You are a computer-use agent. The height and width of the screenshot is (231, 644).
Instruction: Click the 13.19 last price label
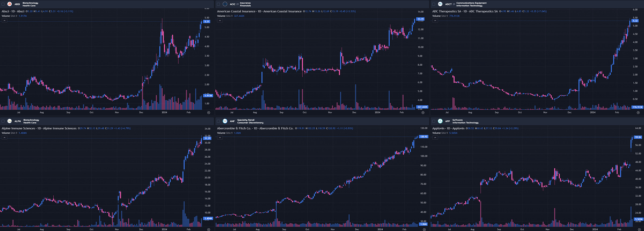(420, 19)
